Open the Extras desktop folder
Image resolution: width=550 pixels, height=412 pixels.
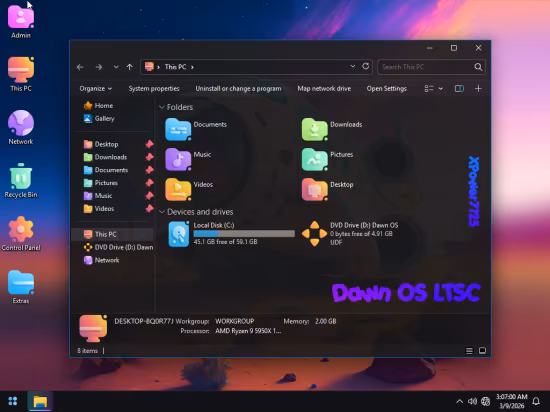21,287
